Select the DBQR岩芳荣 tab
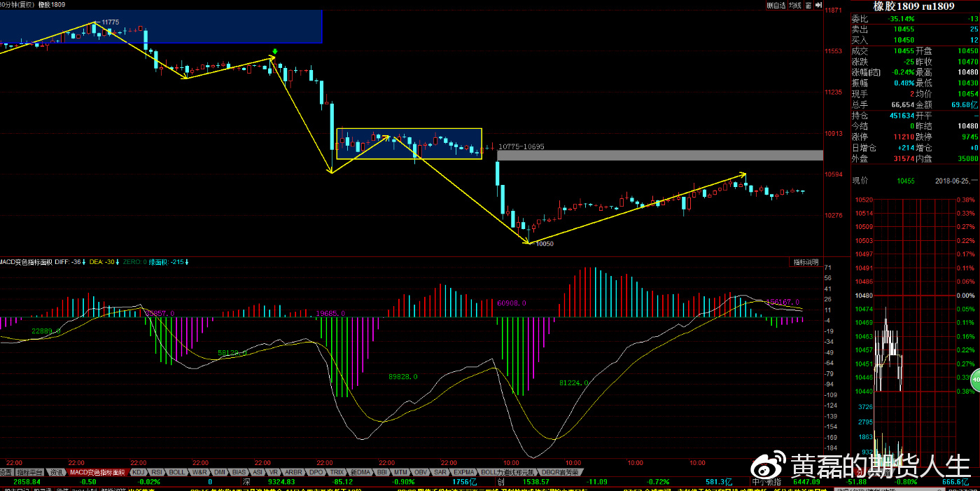980x491 pixels. click(560, 472)
